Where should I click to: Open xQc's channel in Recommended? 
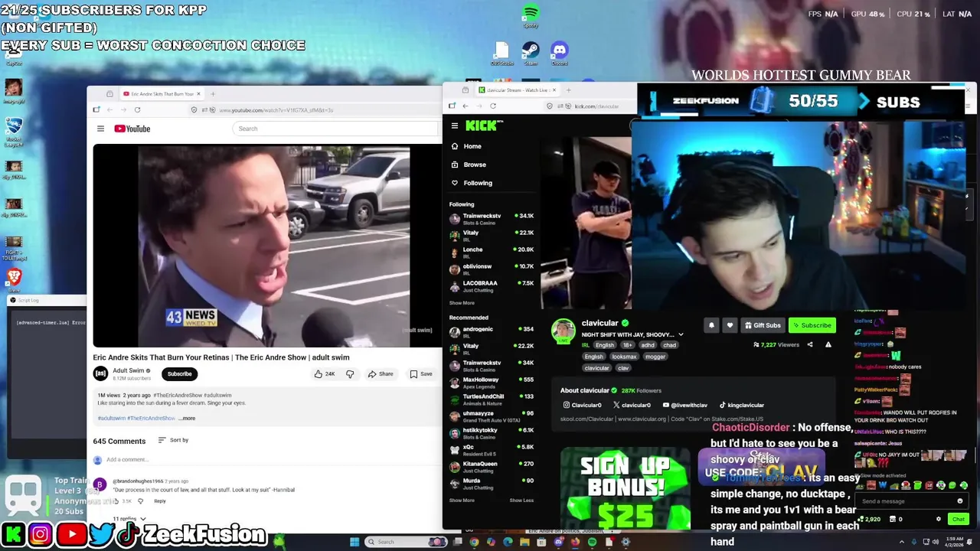(492, 449)
